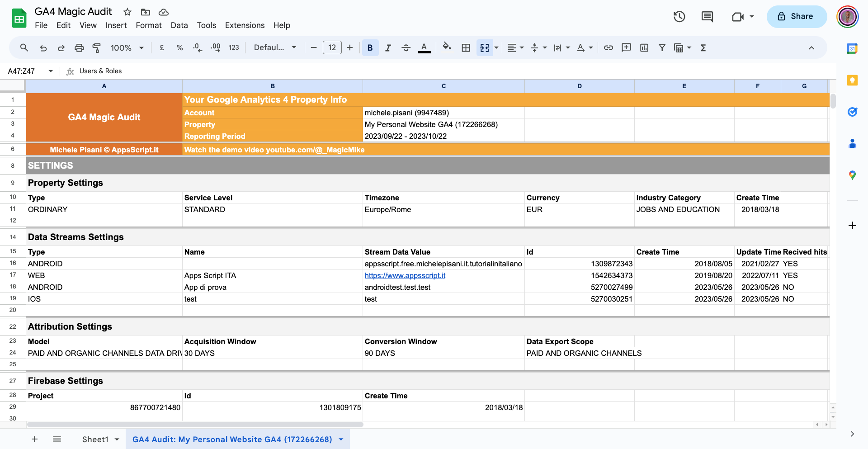
Task: Open all comments panel
Action: [707, 17]
